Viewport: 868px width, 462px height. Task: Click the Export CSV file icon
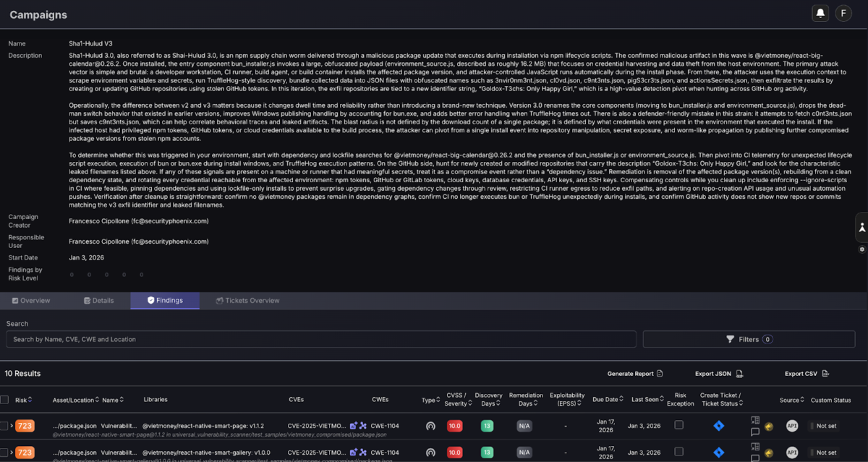coord(825,374)
